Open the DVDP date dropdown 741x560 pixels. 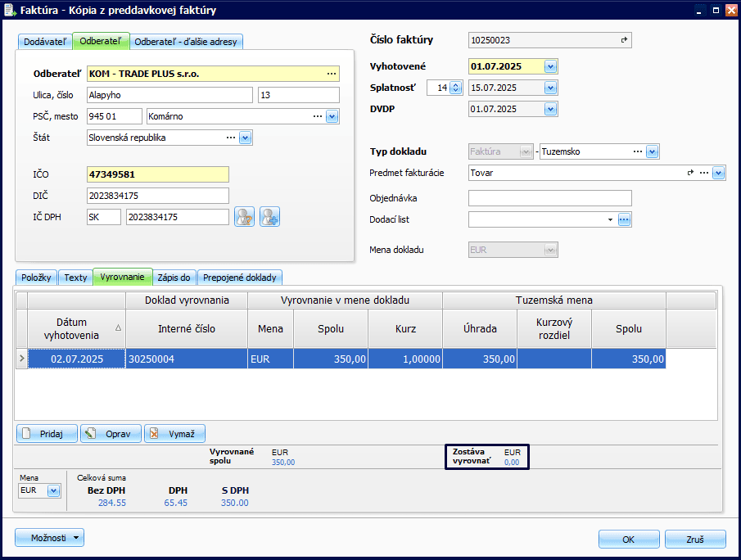(550, 109)
